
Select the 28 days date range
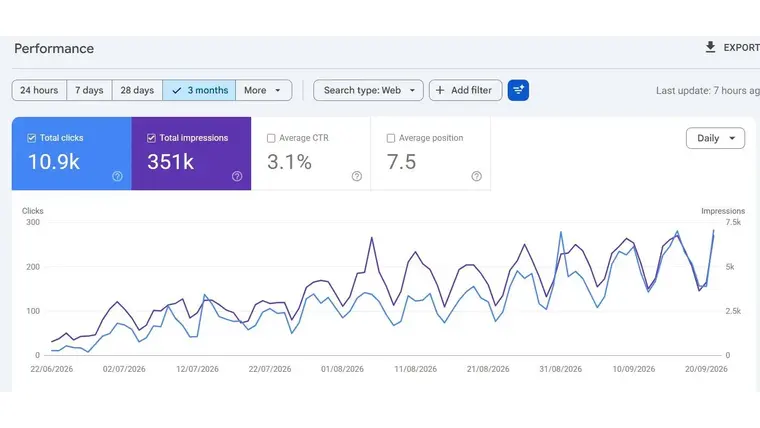137,90
